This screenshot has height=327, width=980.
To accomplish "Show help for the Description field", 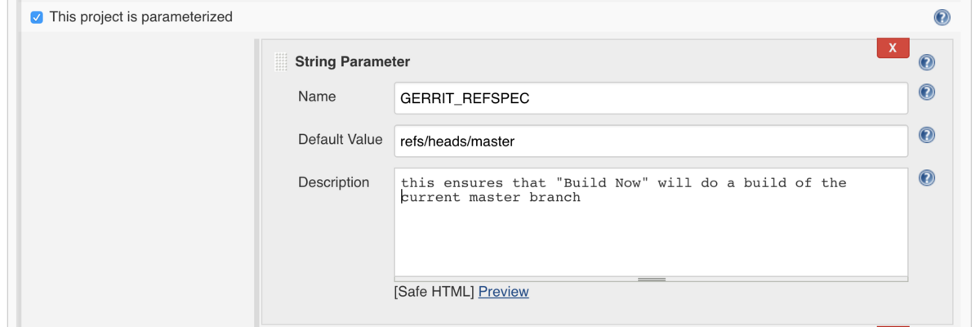I will (926, 177).
